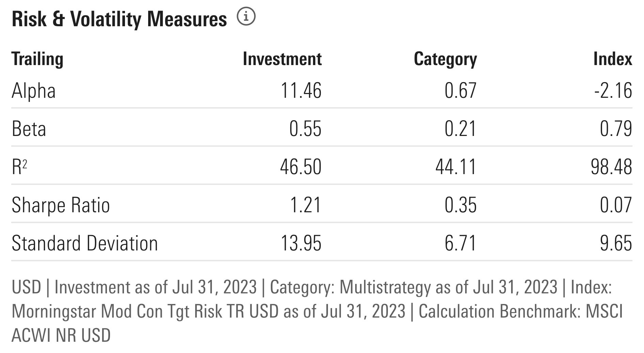This screenshot has height=353, width=644.
Task: Click the Index Alpha value -2.16
Action: pyautogui.click(x=613, y=91)
